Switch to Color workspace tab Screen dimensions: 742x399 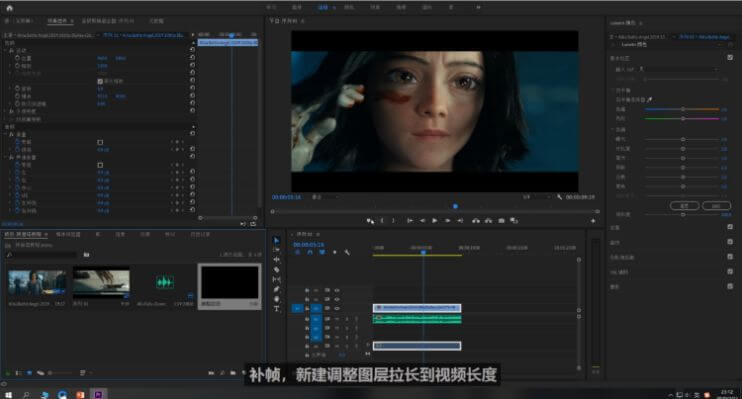pyautogui.click(x=349, y=7)
